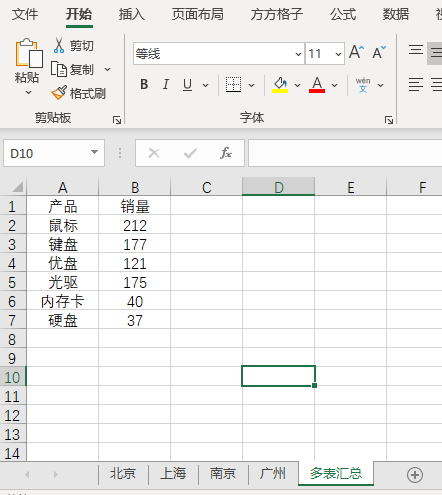Select cell with value 212

click(x=135, y=225)
